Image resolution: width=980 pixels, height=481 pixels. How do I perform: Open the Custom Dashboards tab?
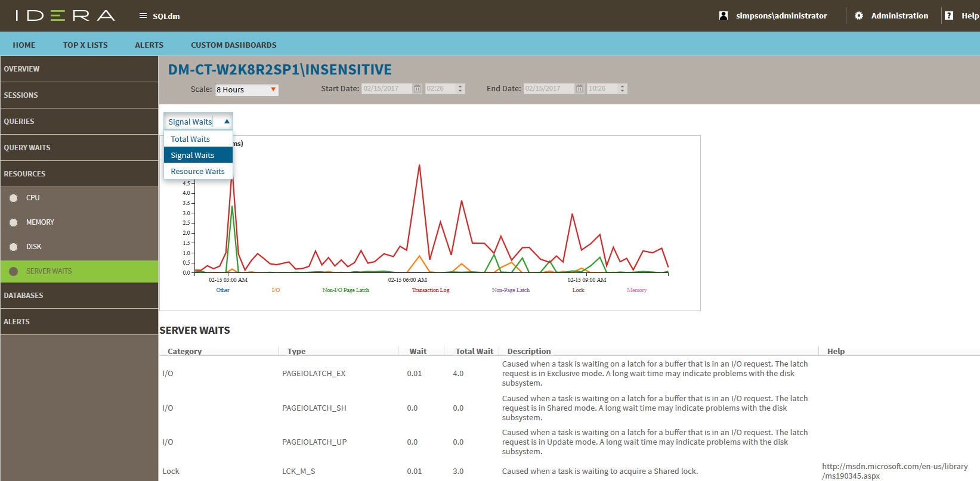233,45
